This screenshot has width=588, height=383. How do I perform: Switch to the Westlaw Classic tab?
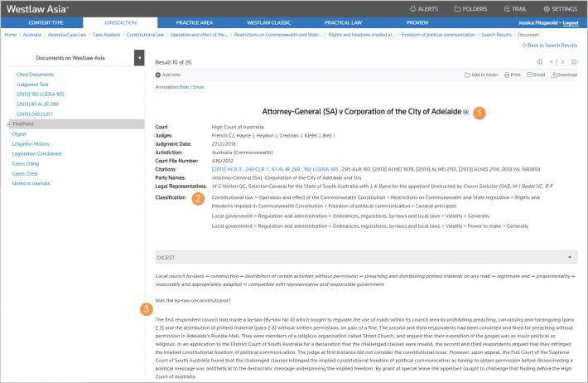(268, 22)
